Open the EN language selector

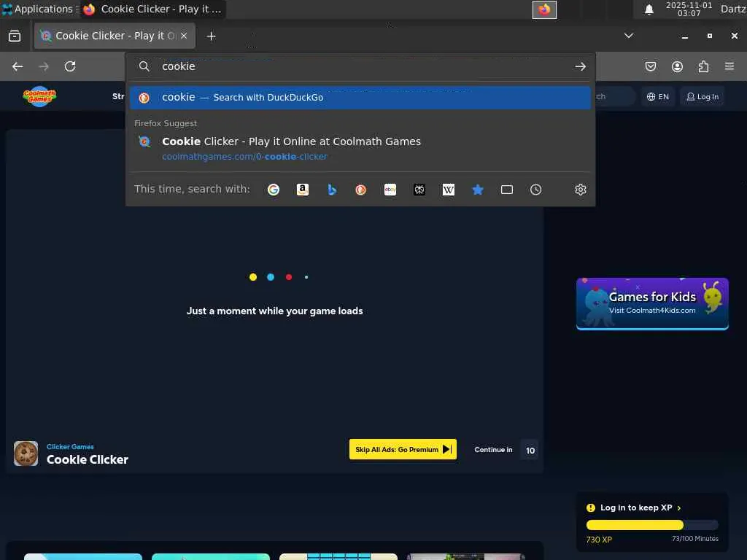click(658, 97)
